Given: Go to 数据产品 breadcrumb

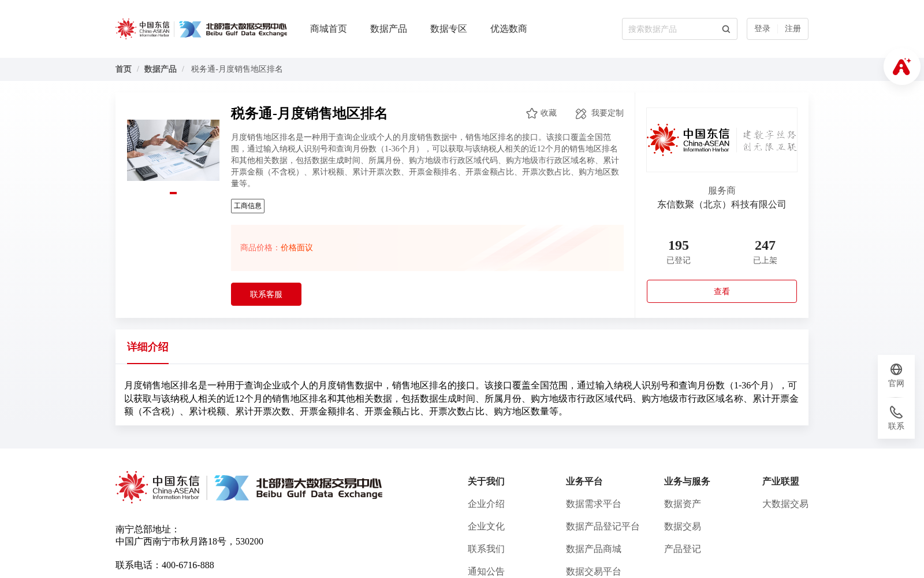Looking at the screenshot, I should (x=161, y=69).
